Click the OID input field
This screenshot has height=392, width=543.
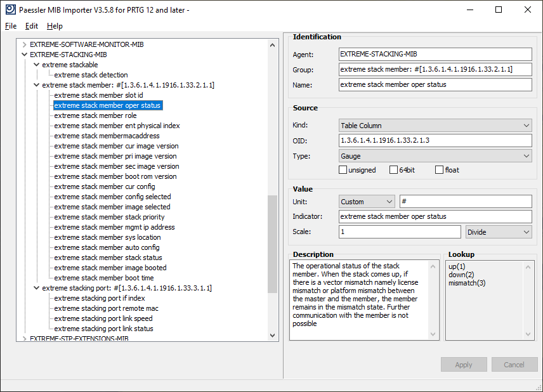click(x=435, y=140)
